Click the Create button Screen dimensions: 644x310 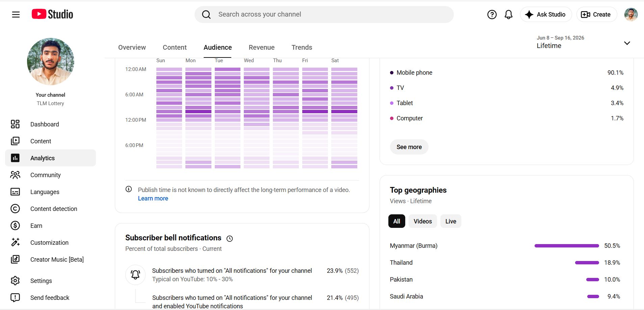click(x=597, y=15)
